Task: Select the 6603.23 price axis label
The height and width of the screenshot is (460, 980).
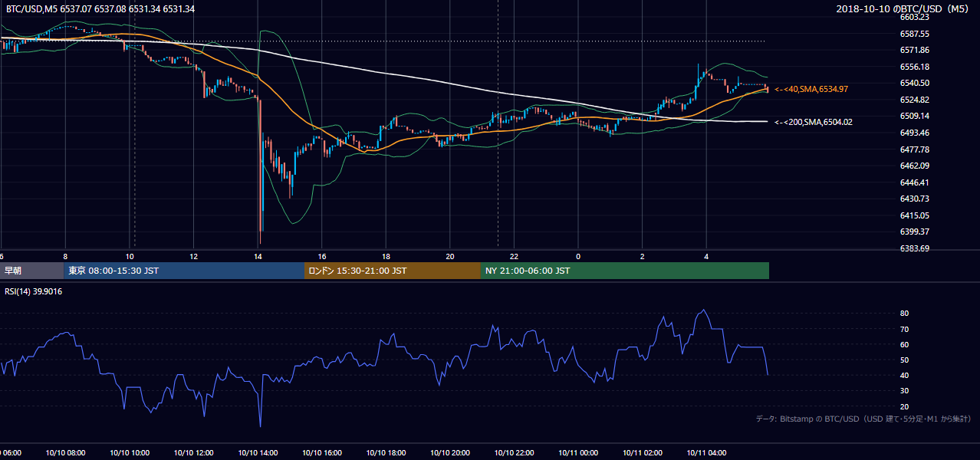Action: [x=914, y=17]
